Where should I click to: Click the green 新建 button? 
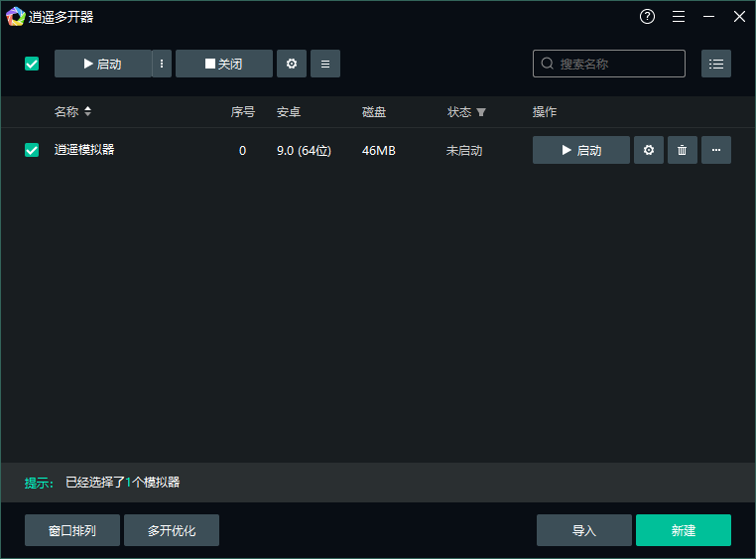pyautogui.click(x=684, y=530)
